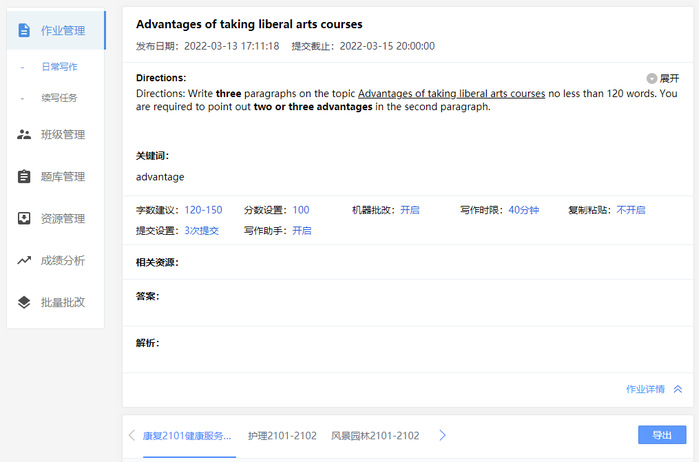Click the 题库管理 clipboard icon

pyautogui.click(x=25, y=177)
